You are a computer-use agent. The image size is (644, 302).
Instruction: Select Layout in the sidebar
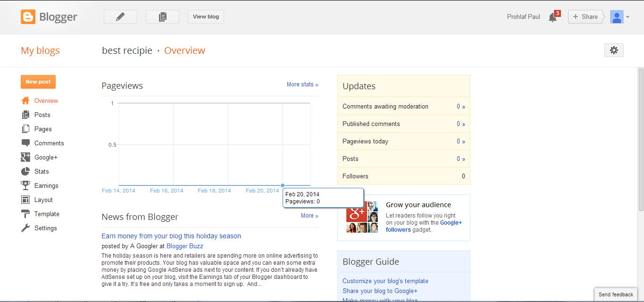pos(43,200)
